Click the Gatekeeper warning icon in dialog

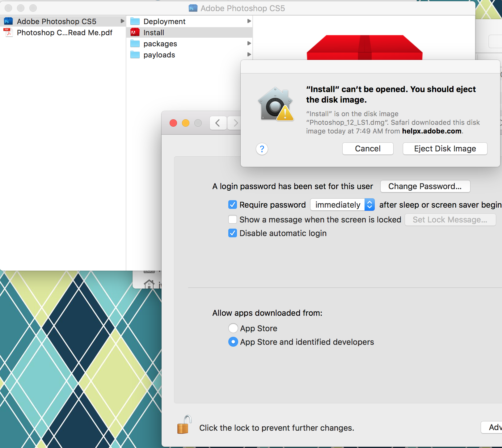click(x=276, y=104)
